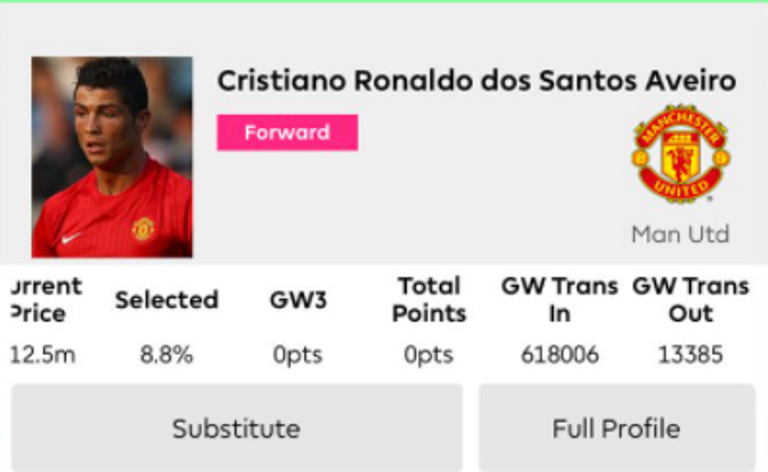This screenshot has height=472, width=768.
Task: Select the 618006 transfers in figure
Action: point(560,355)
